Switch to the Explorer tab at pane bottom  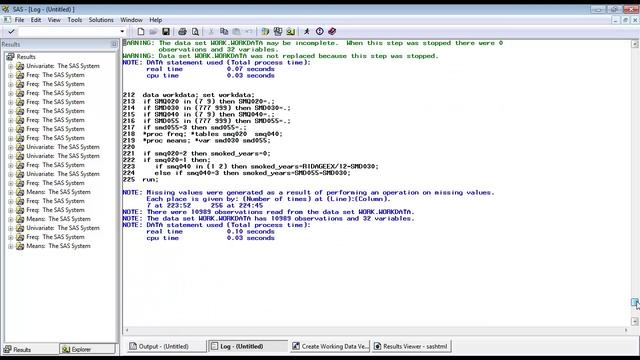(87, 349)
